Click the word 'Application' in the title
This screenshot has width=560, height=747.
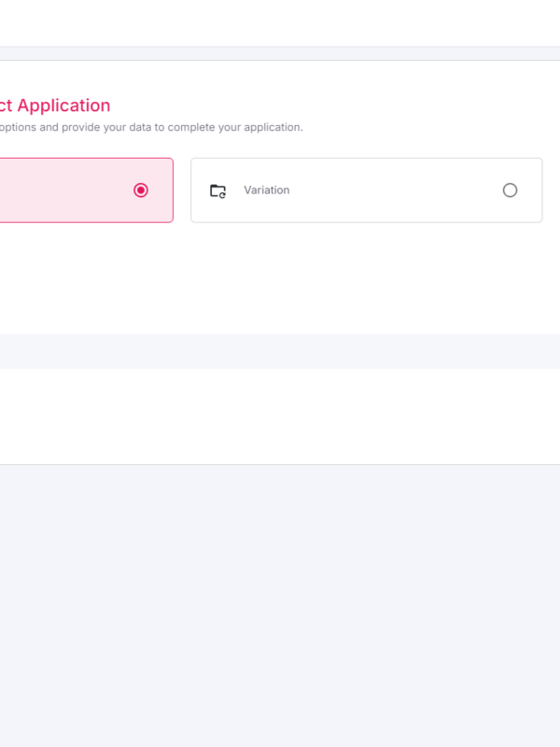(63, 106)
